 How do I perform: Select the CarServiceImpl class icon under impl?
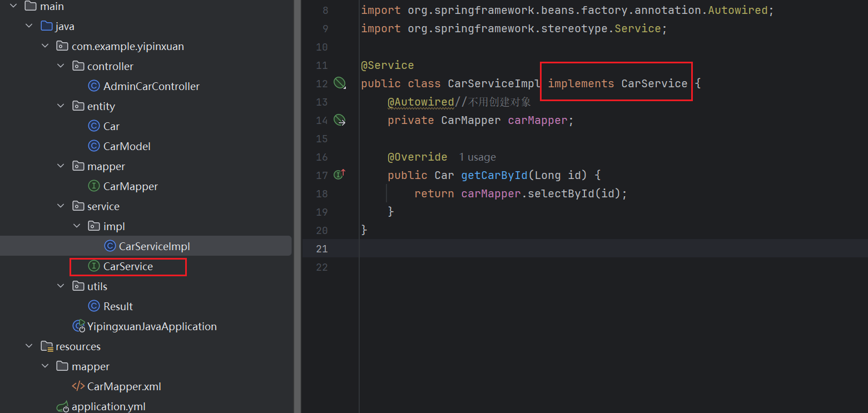click(110, 246)
